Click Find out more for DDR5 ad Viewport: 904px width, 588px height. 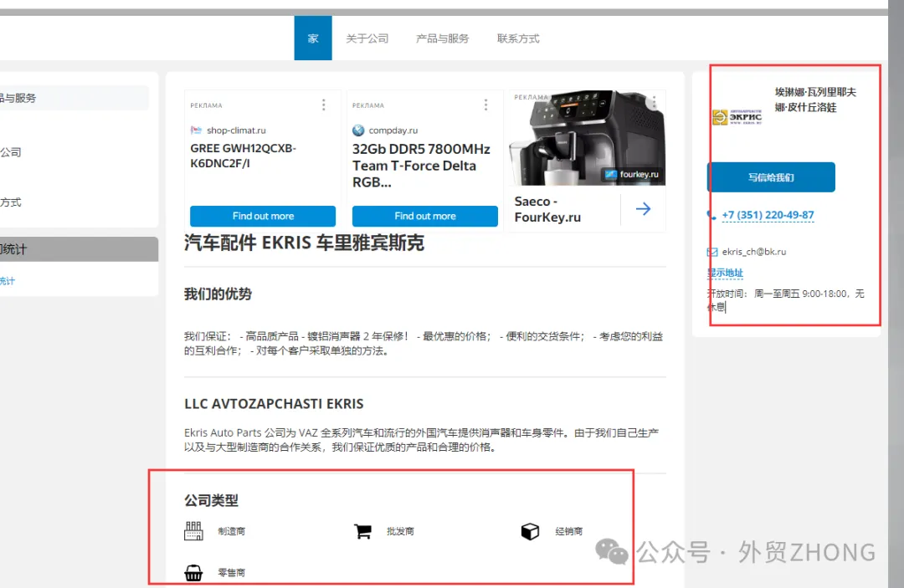425,216
